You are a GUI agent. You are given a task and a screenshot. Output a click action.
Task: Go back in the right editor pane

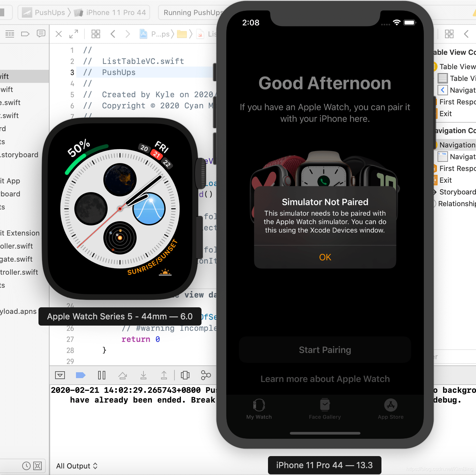click(466, 34)
